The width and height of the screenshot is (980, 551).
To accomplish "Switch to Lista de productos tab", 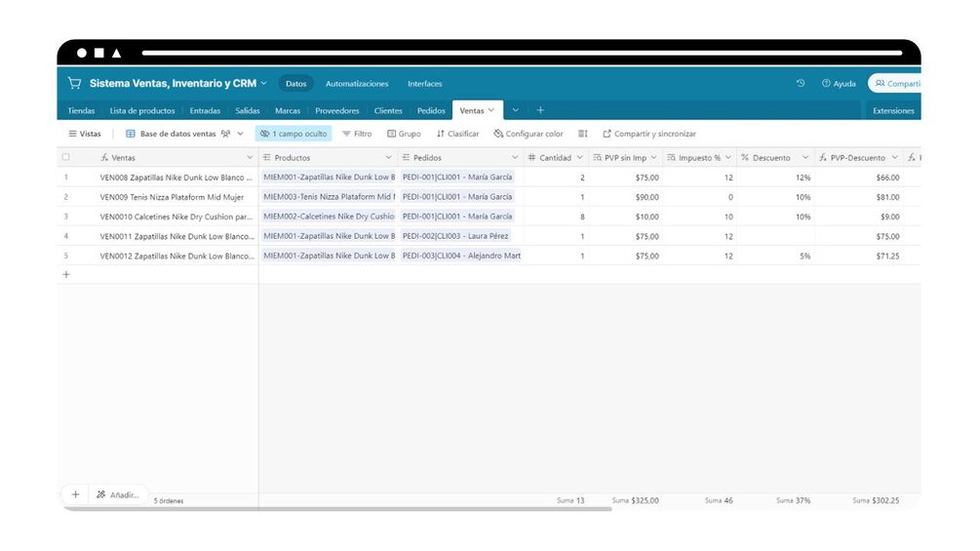I will point(142,110).
